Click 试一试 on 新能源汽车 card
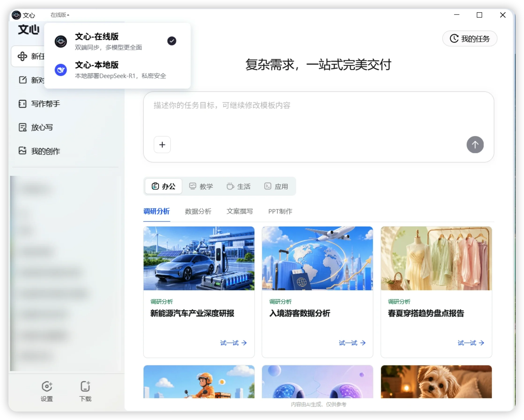 233,343
